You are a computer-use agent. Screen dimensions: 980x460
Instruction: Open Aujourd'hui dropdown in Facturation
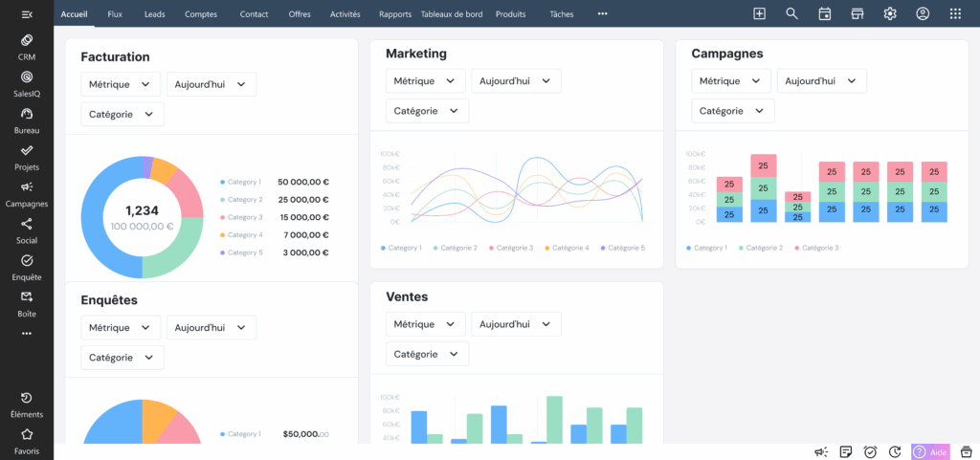tap(212, 84)
